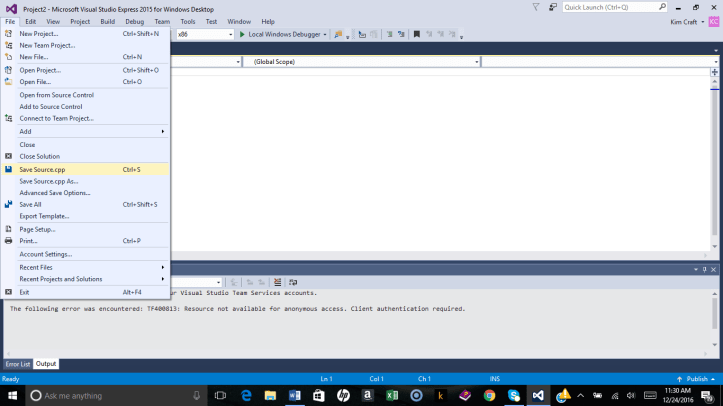Click the Visual Studio logo in title bar
Viewport: 723px width, 406px height.
pyautogui.click(x=11, y=9)
